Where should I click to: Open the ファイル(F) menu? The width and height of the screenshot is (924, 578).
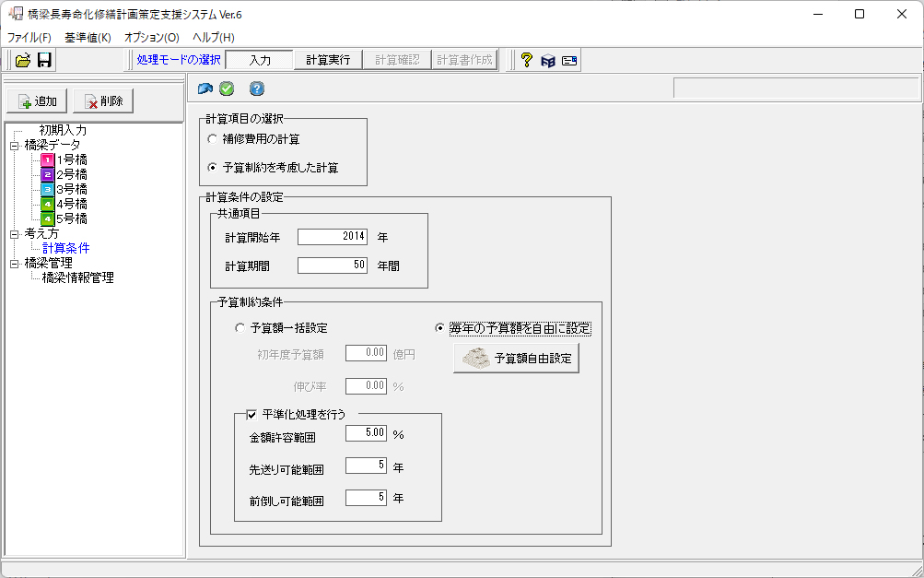[x=29, y=38]
